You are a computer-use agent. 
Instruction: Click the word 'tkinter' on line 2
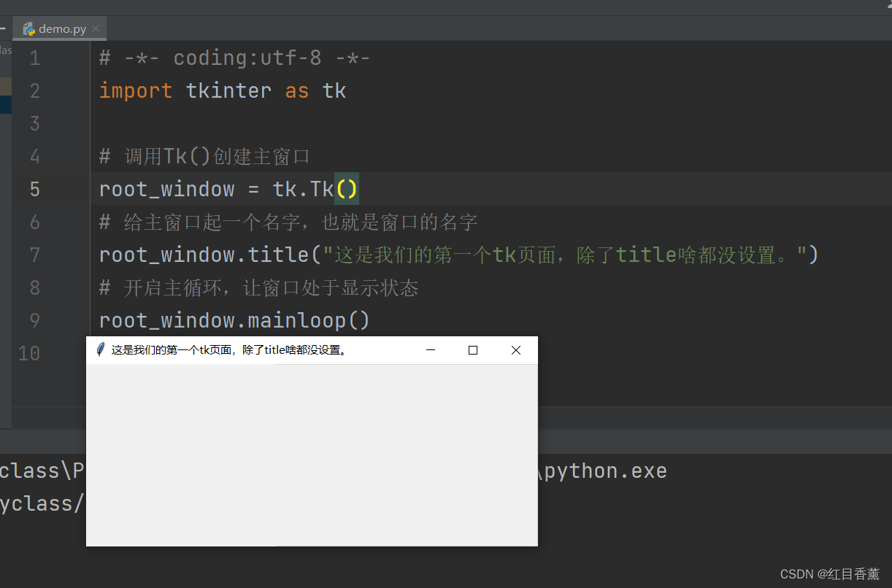(x=228, y=91)
